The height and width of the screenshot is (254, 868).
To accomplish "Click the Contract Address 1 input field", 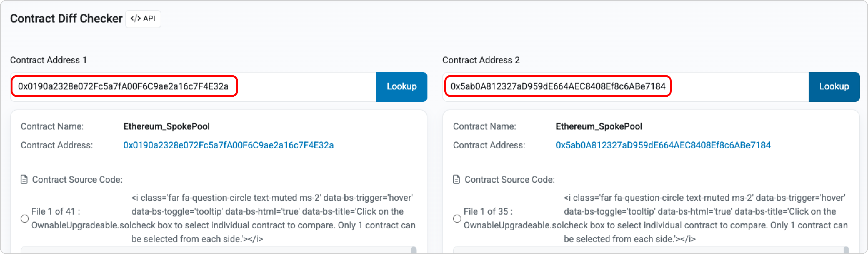I will click(193, 87).
